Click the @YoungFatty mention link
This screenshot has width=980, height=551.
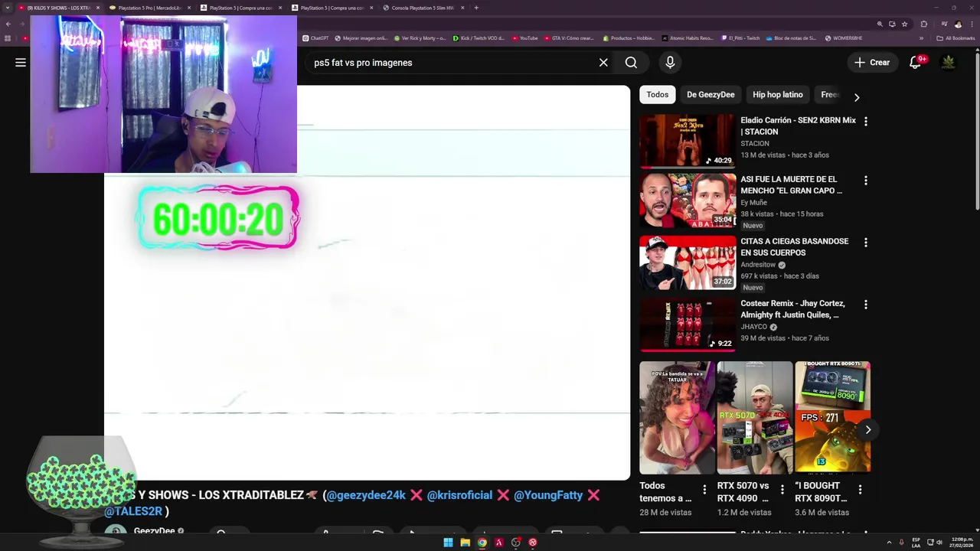coord(548,495)
